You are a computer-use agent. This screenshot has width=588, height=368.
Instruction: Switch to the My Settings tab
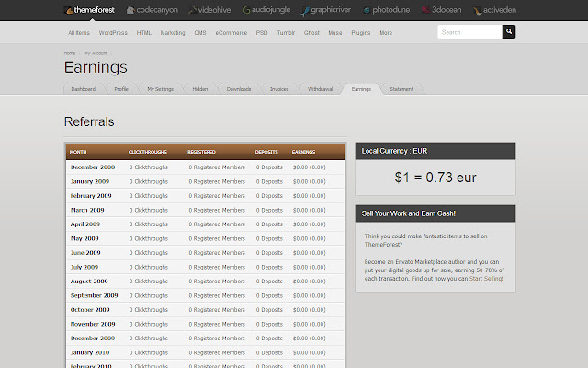(160, 89)
